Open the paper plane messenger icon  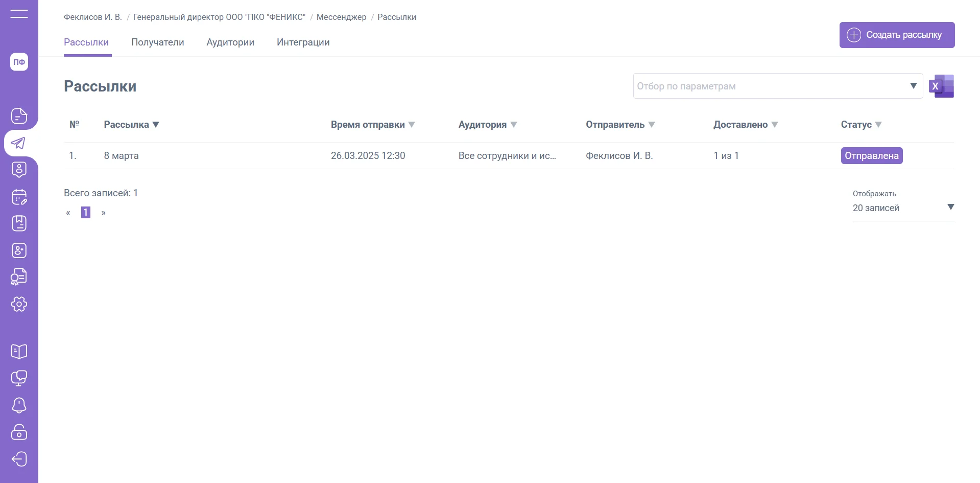coord(19,143)
